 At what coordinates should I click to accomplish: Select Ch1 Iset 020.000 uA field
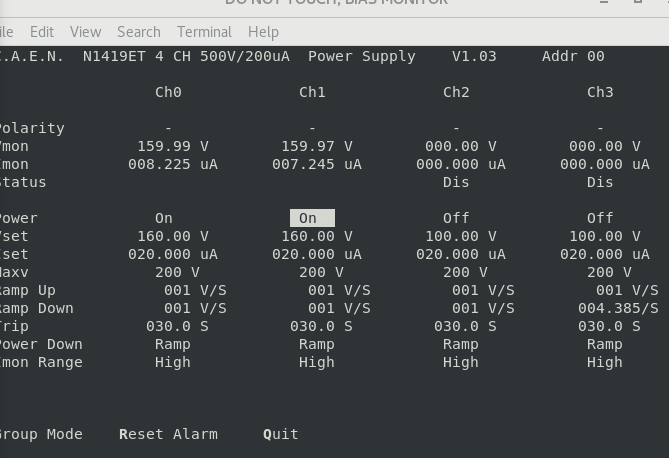(x=316, y=254)
